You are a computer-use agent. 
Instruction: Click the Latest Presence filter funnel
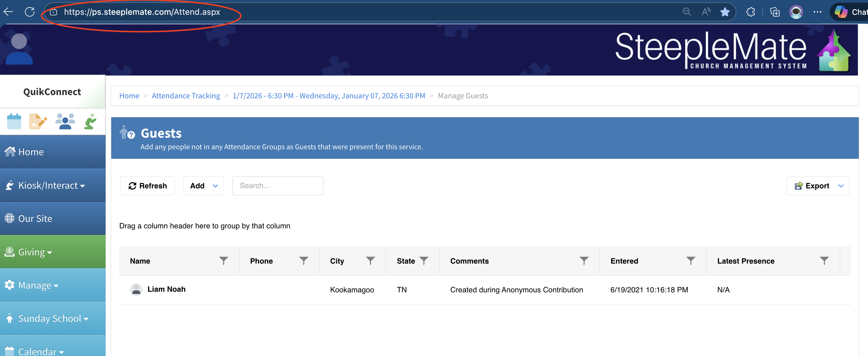pyautogui.click(x=824, y=261)
